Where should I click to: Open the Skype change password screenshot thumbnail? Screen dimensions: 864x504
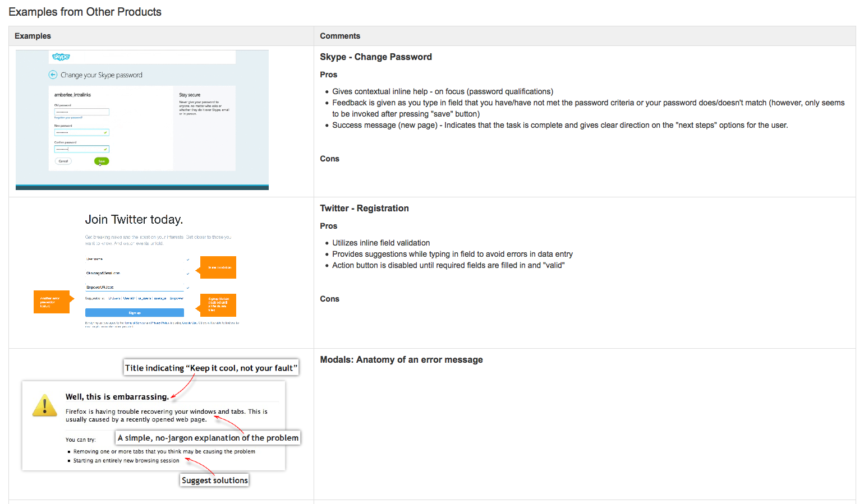(142, 120)
